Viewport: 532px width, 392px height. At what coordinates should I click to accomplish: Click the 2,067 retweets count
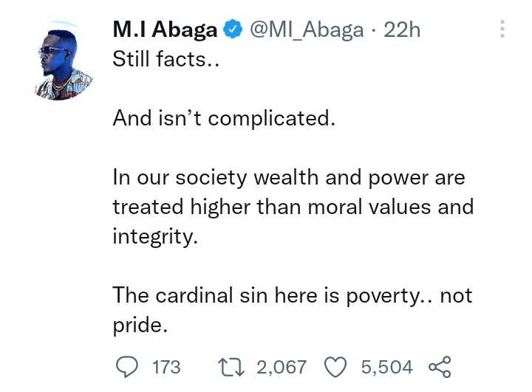[282, 367]
